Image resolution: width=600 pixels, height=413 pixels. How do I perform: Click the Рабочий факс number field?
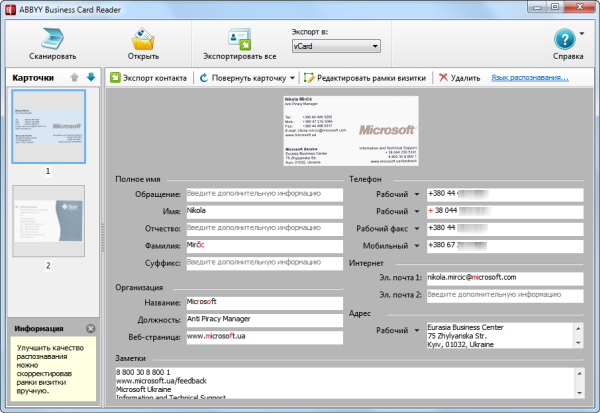(x=505, y=229)
